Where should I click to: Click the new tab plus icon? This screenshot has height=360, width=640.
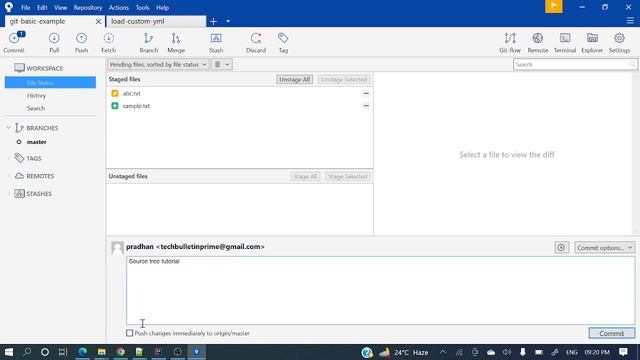tap(213, 21)
